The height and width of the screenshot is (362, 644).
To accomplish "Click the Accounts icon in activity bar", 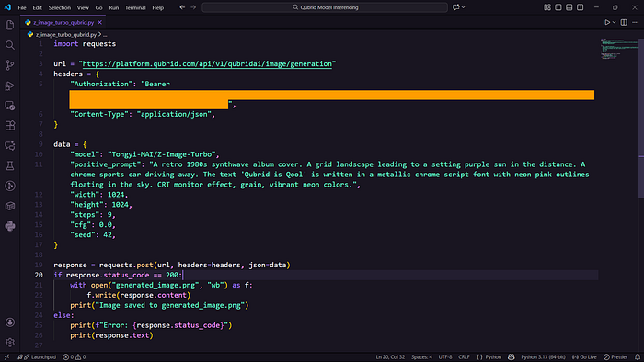I will coord(10,322).
